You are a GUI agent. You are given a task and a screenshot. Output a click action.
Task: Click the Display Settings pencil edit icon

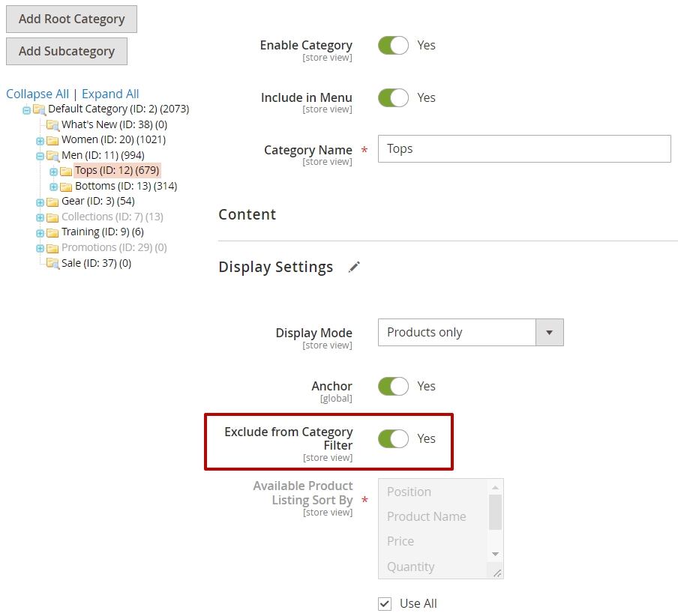(x=354, y=267)
